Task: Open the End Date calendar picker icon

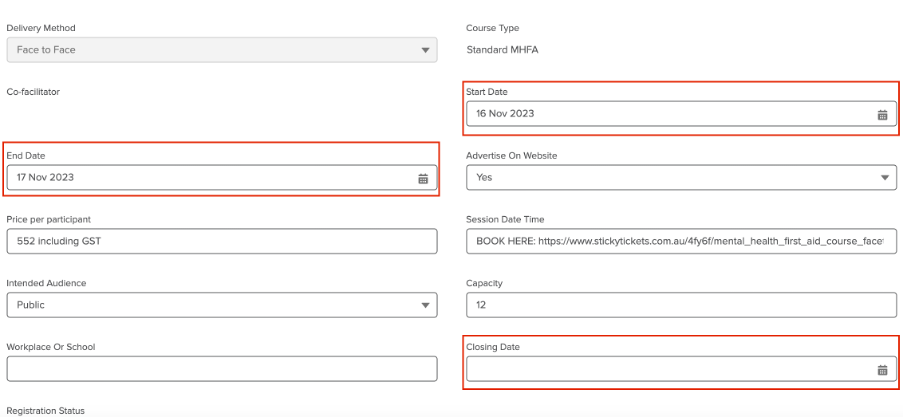Action: [423, 178]
